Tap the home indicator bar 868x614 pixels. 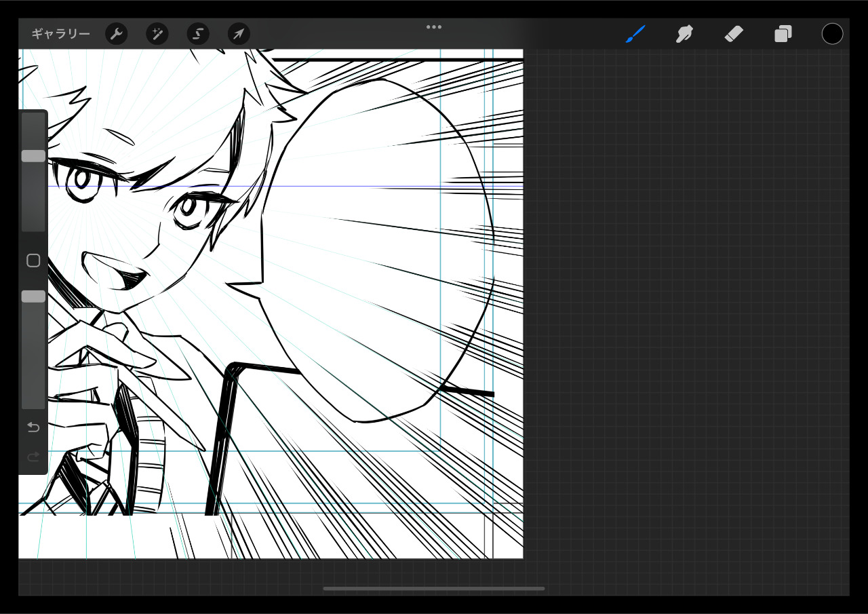[x=434, y=588]
